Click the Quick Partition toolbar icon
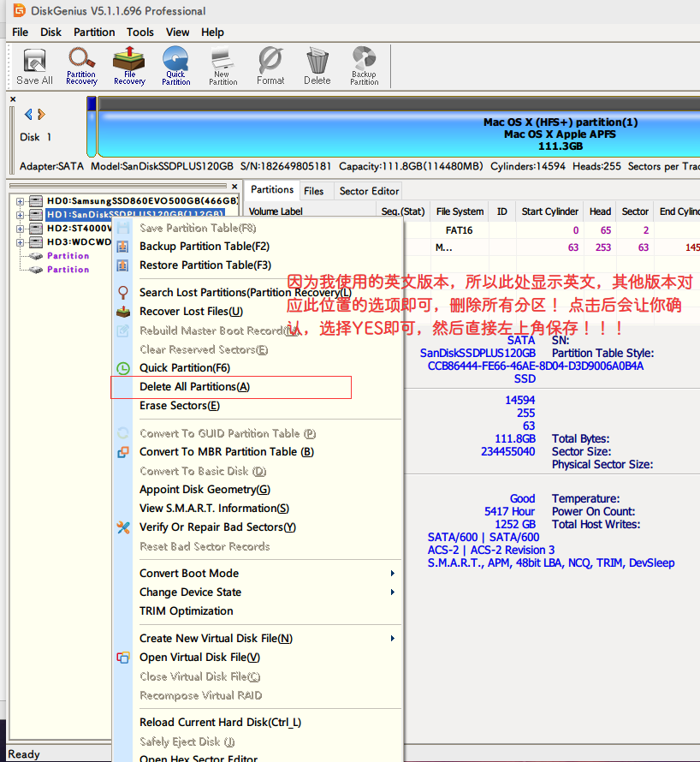This screenshot has width=700, height=762. click(x=175, y=67)
